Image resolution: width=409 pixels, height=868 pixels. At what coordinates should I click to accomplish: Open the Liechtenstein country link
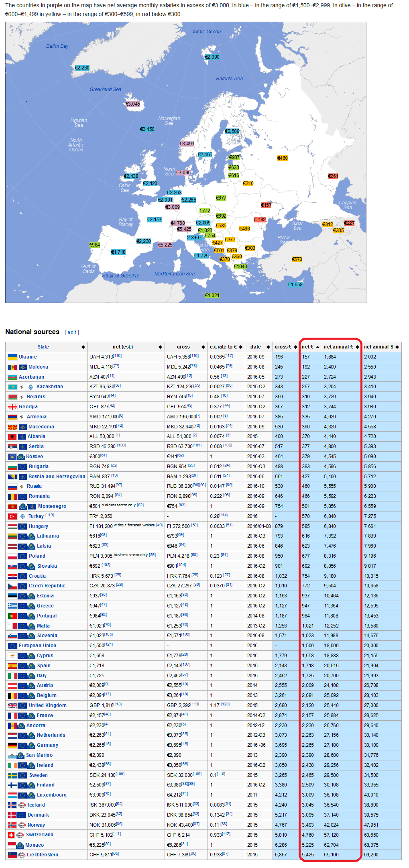42,855
